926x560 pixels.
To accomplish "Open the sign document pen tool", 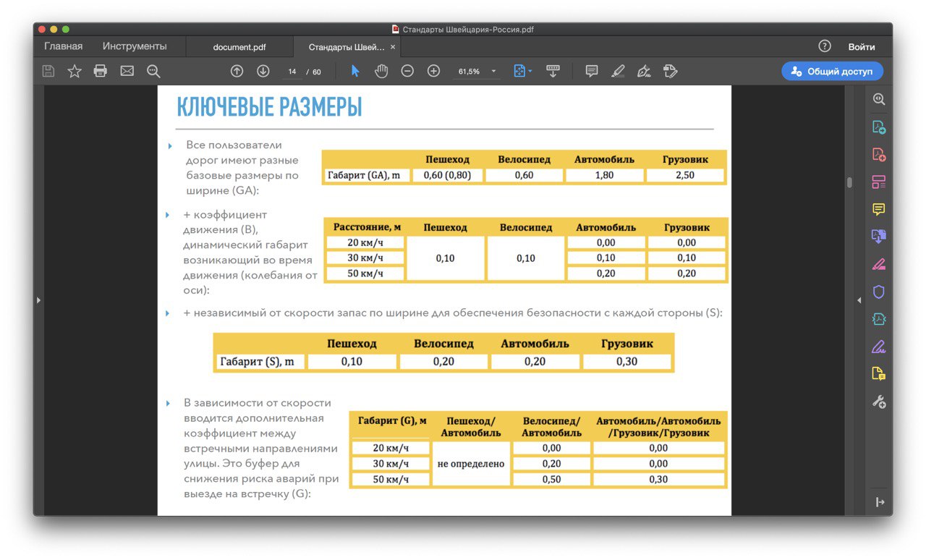I will pos(644,71).
